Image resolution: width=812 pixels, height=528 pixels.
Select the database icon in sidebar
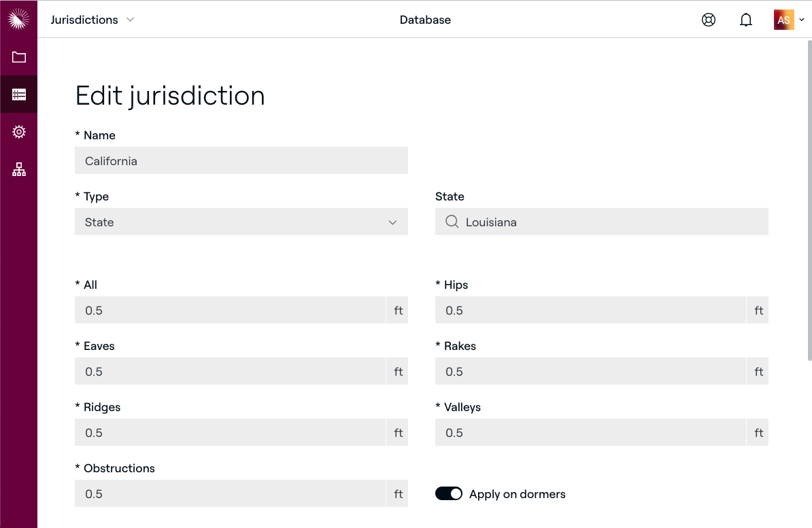pyautogui.click(x=18, y=94)
